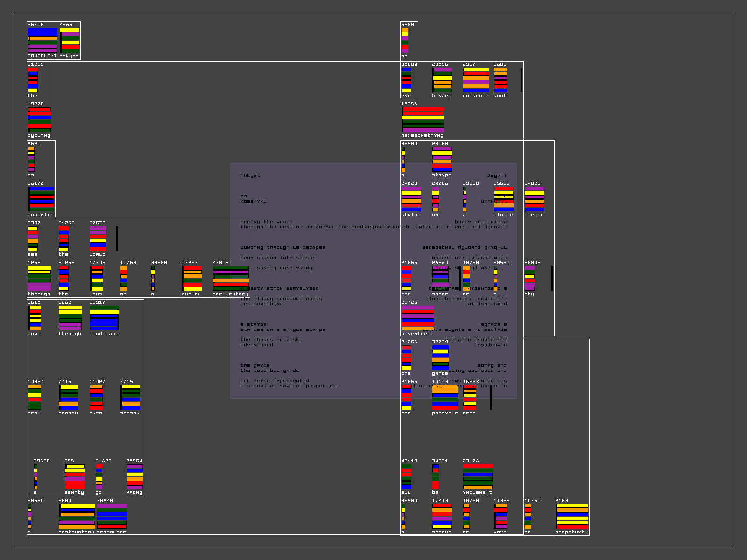This screenshot has width=747, height=560.
Task: Click the CRUSELEKT striped block
Action: pos(42,40)
